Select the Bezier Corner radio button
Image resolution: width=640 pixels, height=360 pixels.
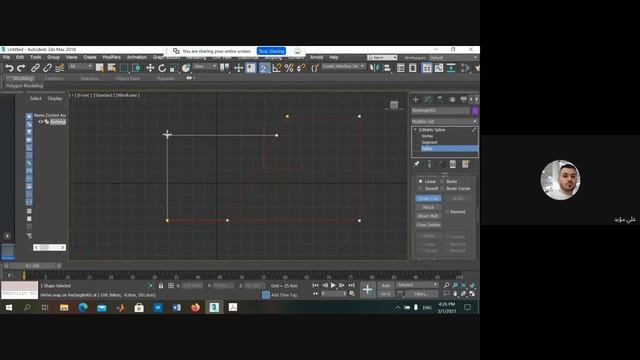(442, 189)
